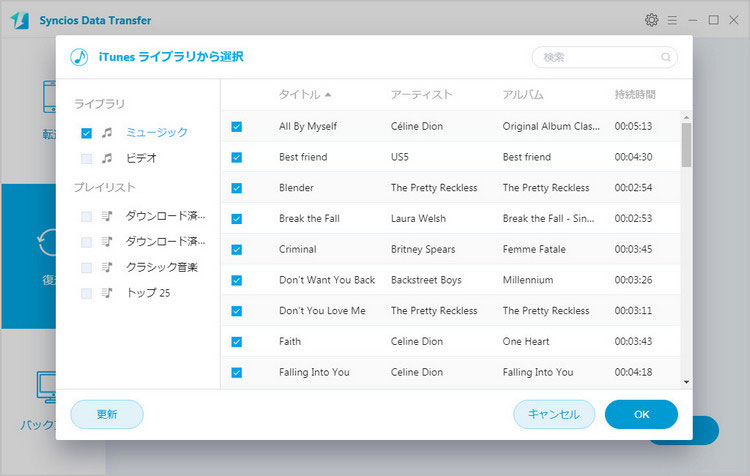Click the Break the Fall - Sin... album cell
Image resolution: width=750 pixels, height=476 pixels.
click(x=548, y=219)
